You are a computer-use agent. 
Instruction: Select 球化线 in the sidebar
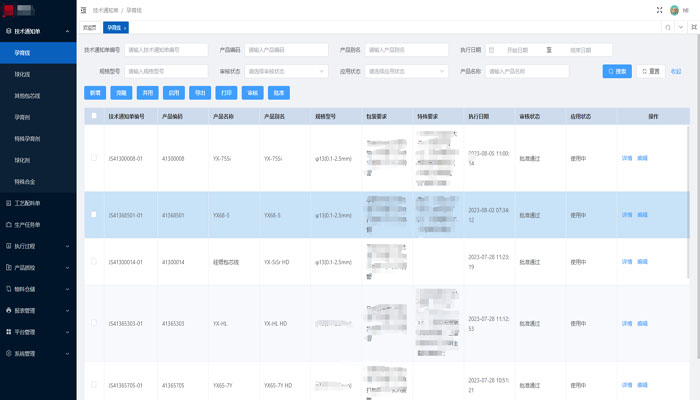coord(22,74)
